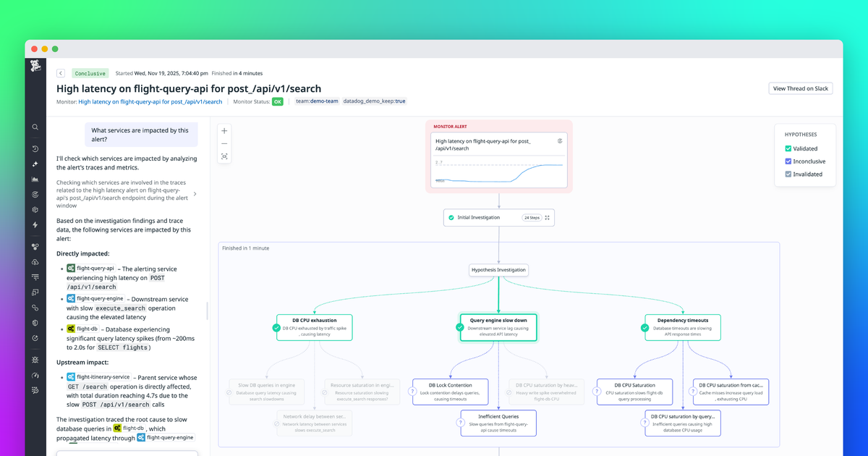Click green check on DB CPU exhaustion node
868x456 pixels.
(x=276, y=328)
